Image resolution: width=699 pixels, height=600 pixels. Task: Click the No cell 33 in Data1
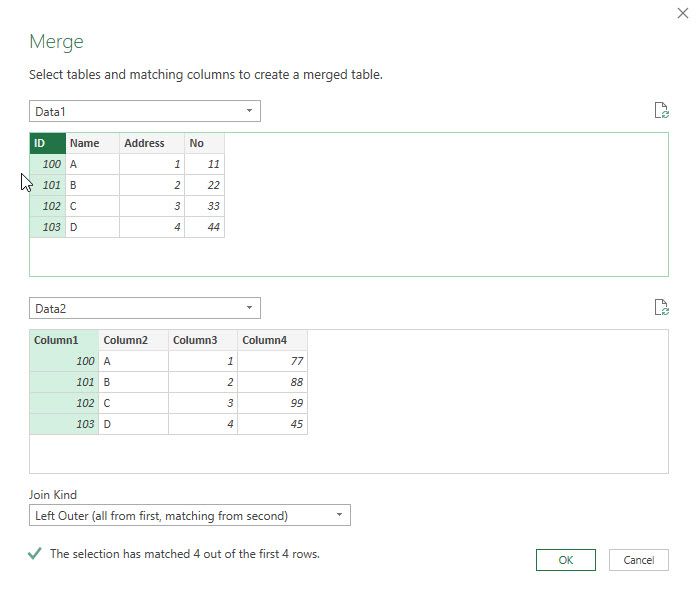pyautogui.click(x=205, y=206)
